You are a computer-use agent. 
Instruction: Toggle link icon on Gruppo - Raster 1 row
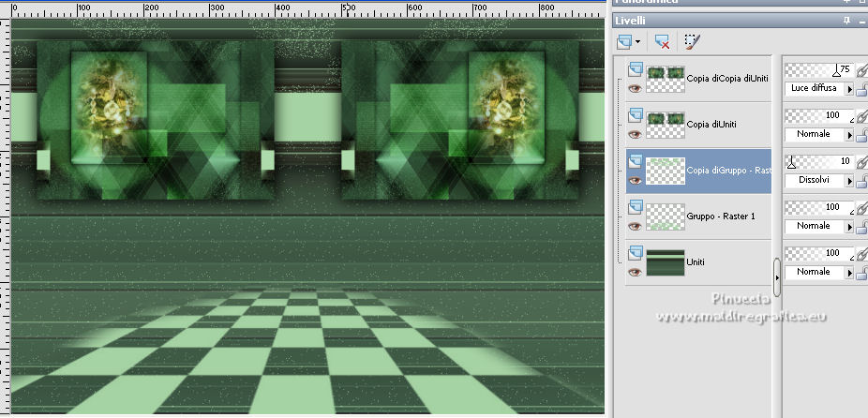pyautogui.click(x=862, y=208)
